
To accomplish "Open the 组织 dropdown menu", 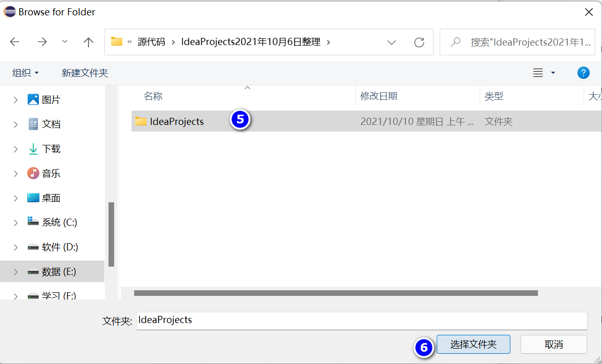I will 25,73.
